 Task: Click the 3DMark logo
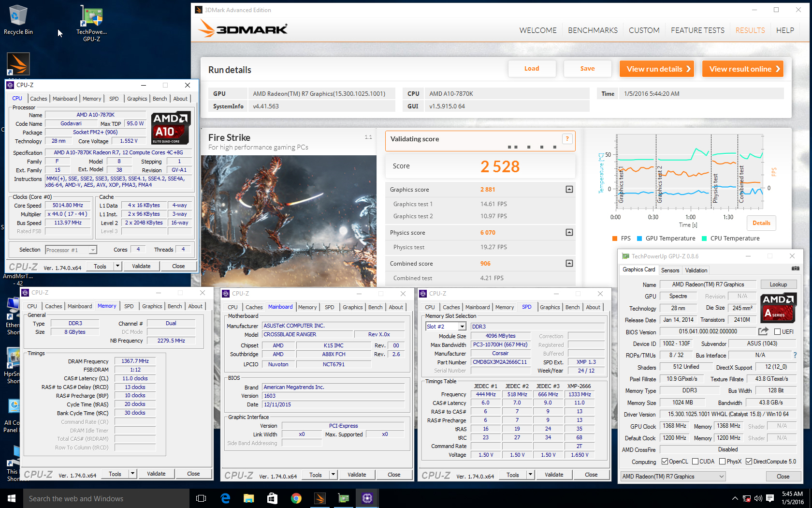click(x=243, y=29)
